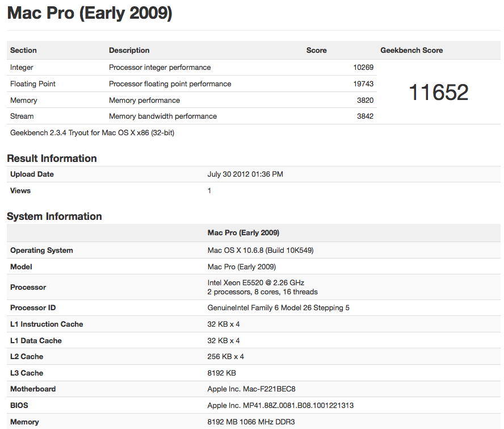The height and width of the screenshot is (429, 504).
Task: Select the 'Floating Point' section cell
Action: point(33,84)
